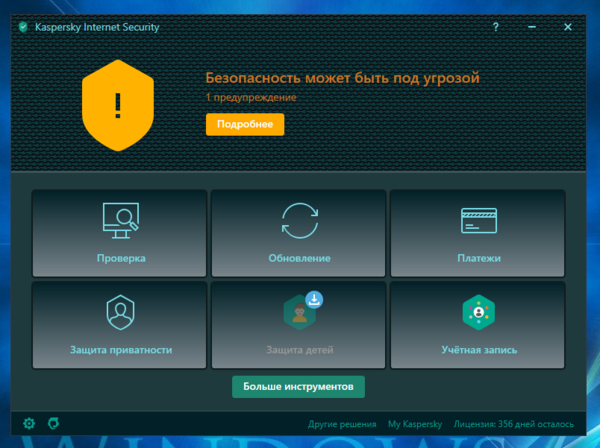Click the Защита приватности label
The height and width of the screenshot is (448, 600).
coord(121,350)
